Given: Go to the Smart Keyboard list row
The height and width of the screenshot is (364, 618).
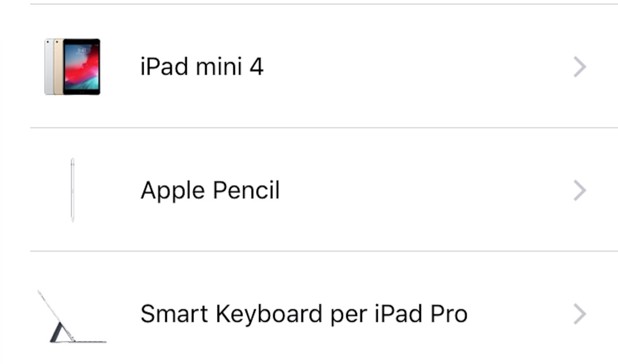Looking at the screenshot, I should 360,314.
